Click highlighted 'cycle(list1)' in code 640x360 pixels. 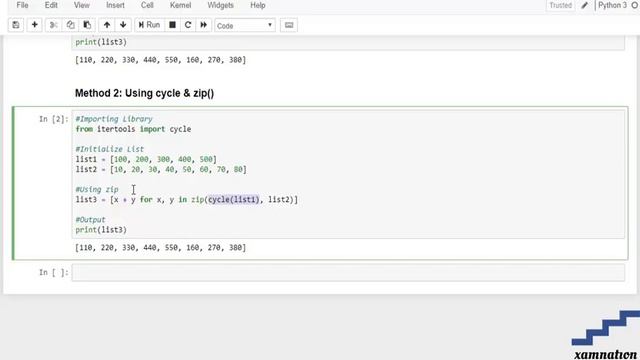click(x=233, y=200)
